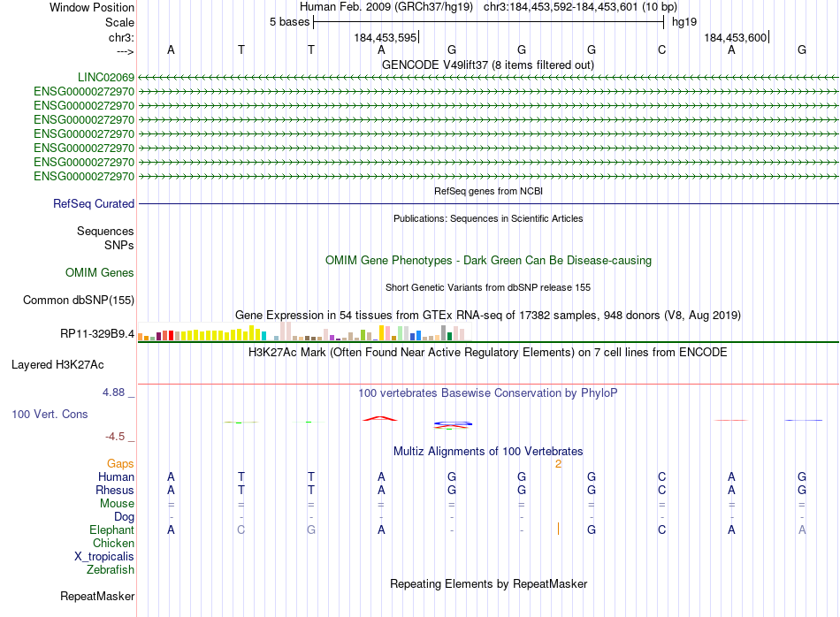This screenshot has height=617, width=840.
Task: Click the 100 Vert. Cons label
Action: click(x=50, y=414)
